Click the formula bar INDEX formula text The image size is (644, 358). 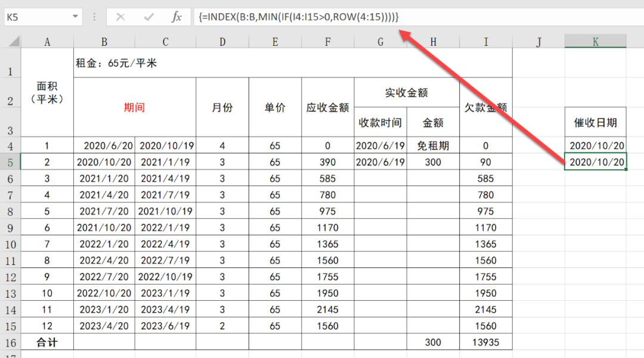click(x=299, y=17)
